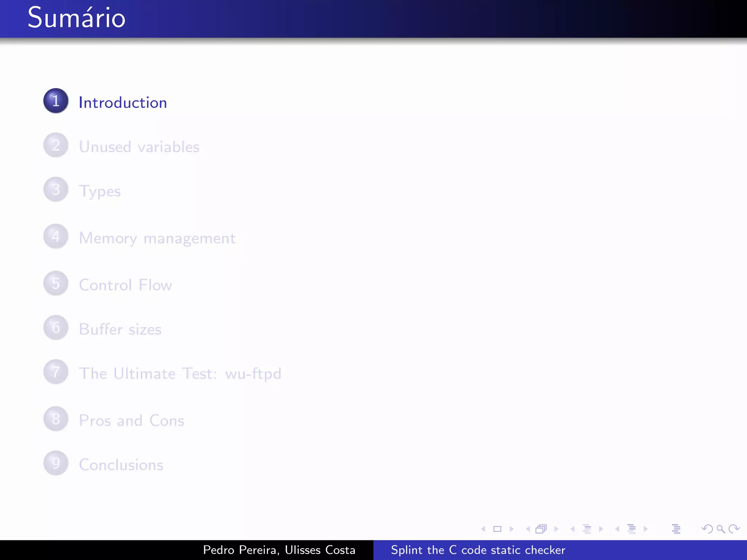The height and width of the screenshot is (560, 747).
Task: Select the Conclusions outline entry
Action: (121, 465)
